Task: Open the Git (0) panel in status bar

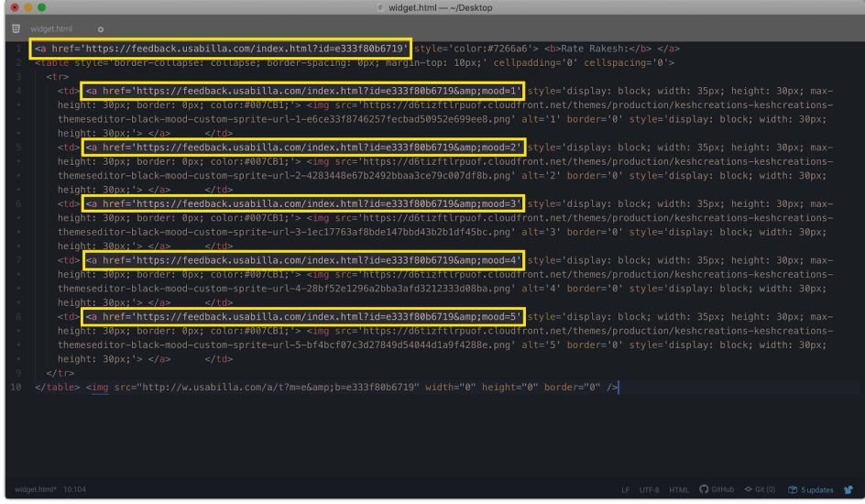Action: pos(761,489)
